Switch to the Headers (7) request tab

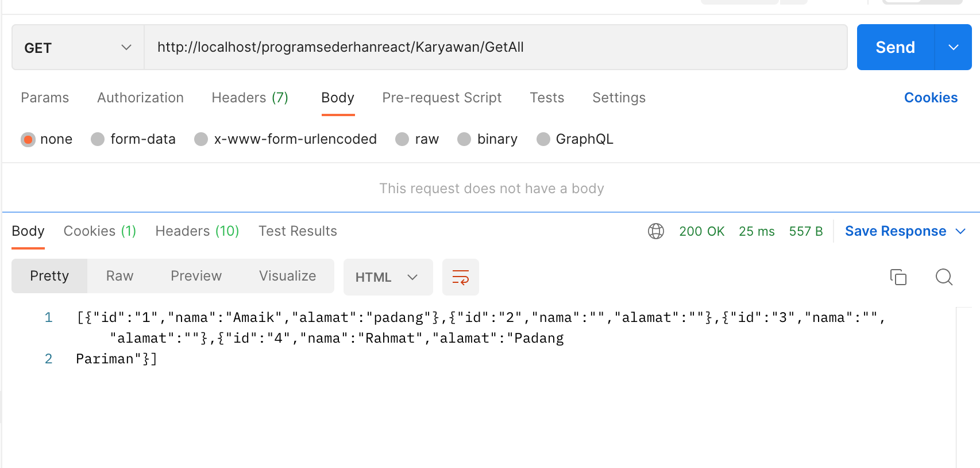[x=250, y=98]
